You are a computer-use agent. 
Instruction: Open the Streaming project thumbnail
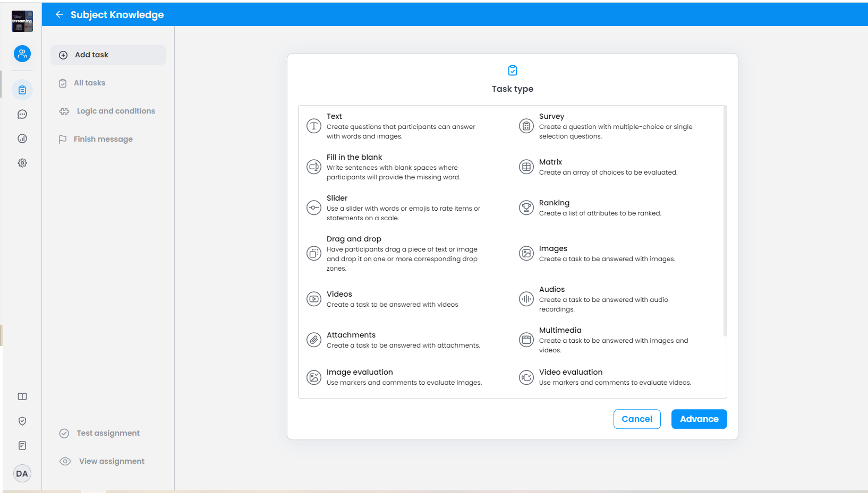[x=22, y=21]
